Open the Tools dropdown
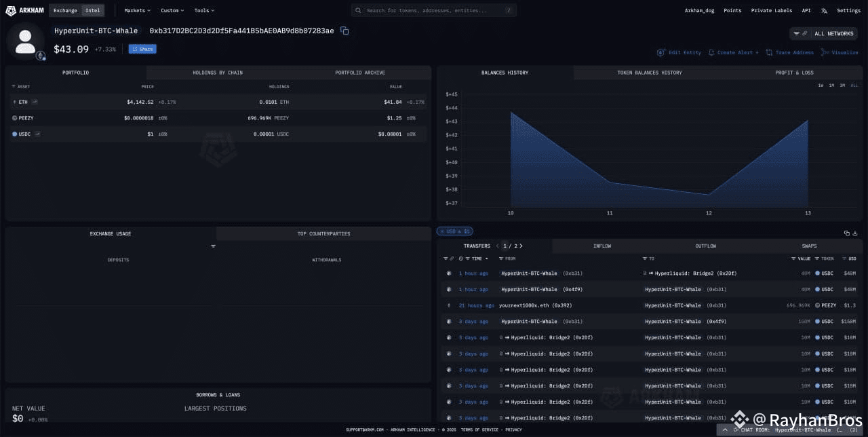Viewport: 868px width, 437px height. (x=203, y=10)
